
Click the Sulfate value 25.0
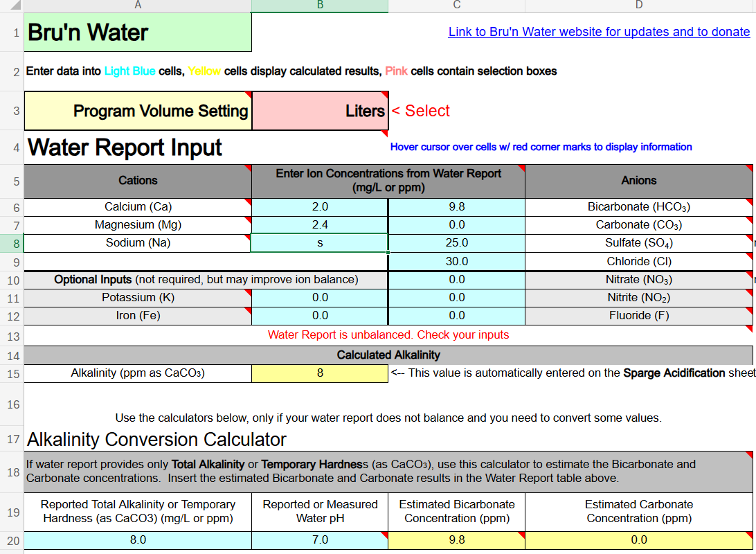[457, 243]
